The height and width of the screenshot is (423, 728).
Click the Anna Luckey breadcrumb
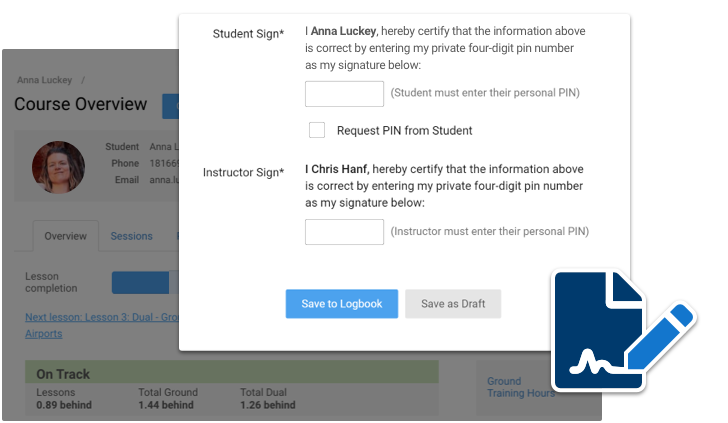(45, 80)
